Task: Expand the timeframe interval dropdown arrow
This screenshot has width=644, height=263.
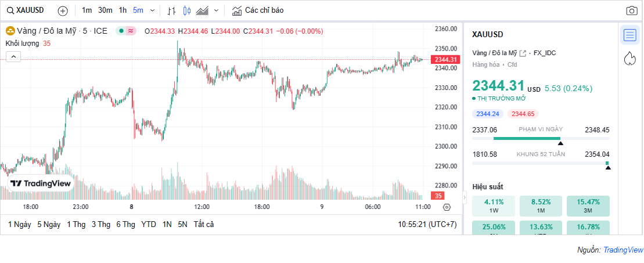Action: pos(153,10)
